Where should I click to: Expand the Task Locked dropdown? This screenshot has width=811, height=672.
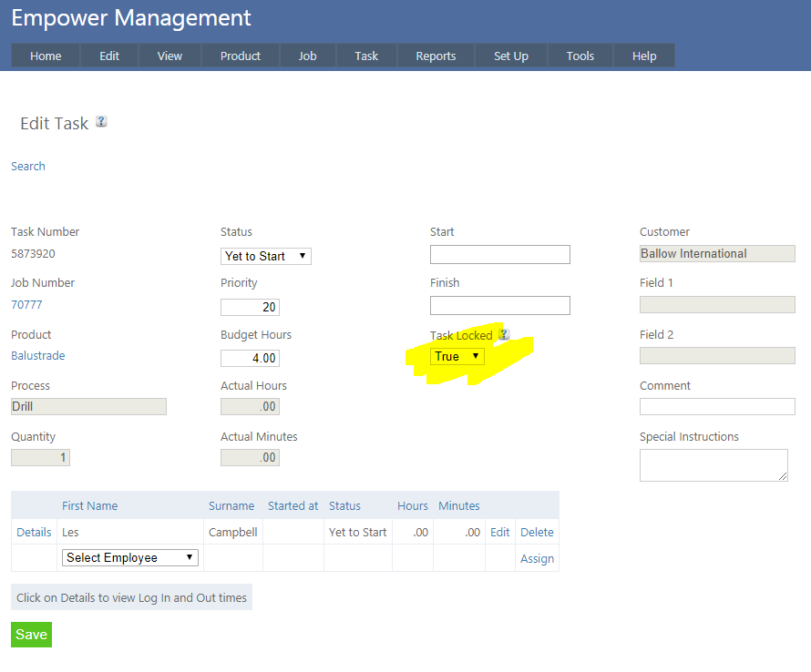coord(457,357)
